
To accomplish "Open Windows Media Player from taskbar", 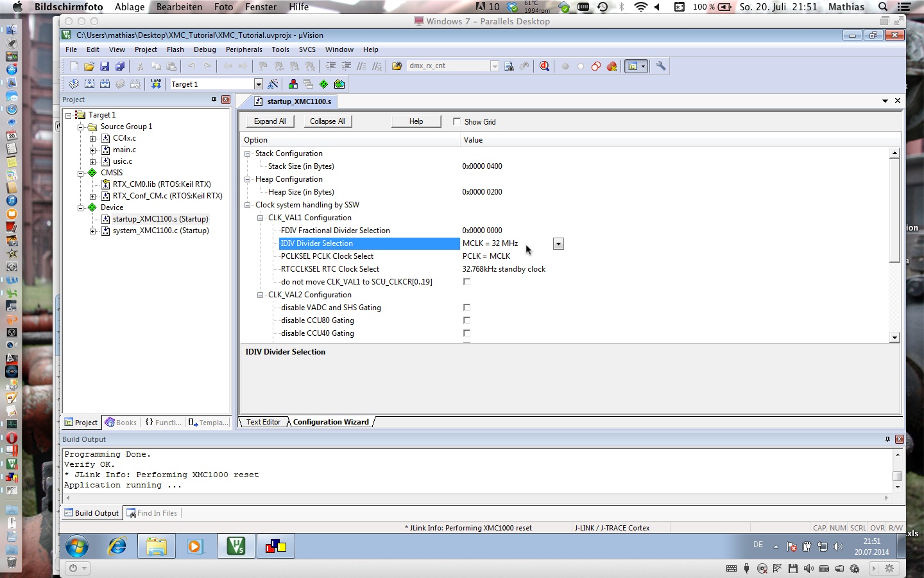I will click(195, 547).
